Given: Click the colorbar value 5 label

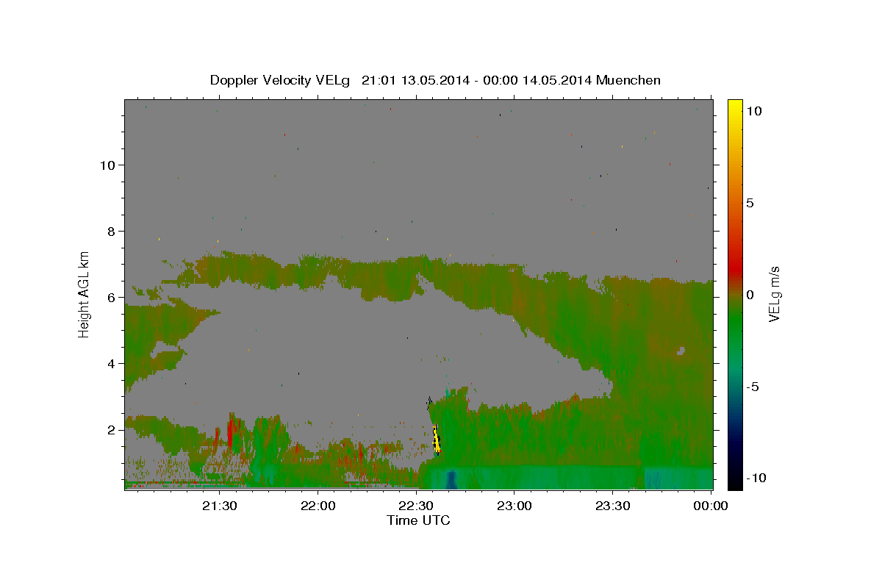Looking at the screenshot, I should (750, 203).
